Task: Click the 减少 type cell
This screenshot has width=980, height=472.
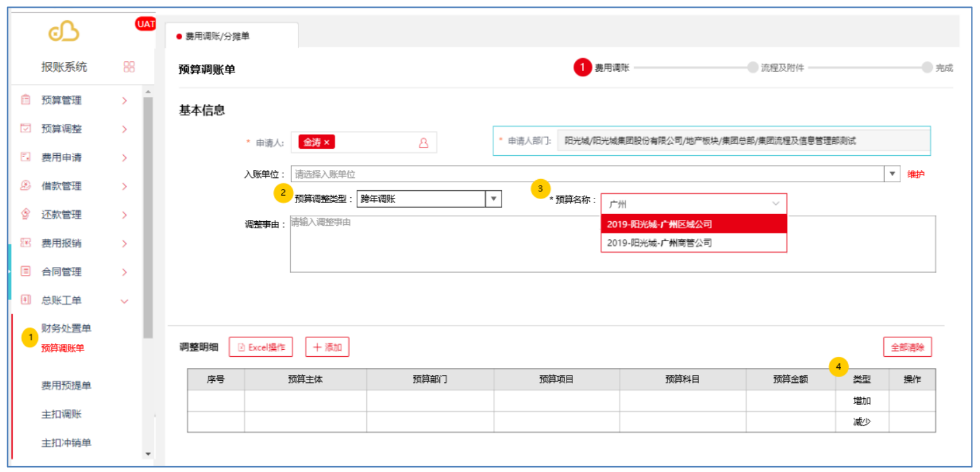Action: point(862,422)
